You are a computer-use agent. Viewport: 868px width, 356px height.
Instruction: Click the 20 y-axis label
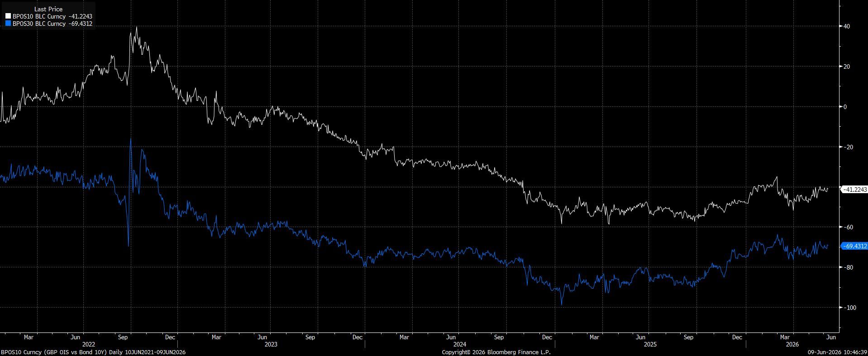point(846,66)
